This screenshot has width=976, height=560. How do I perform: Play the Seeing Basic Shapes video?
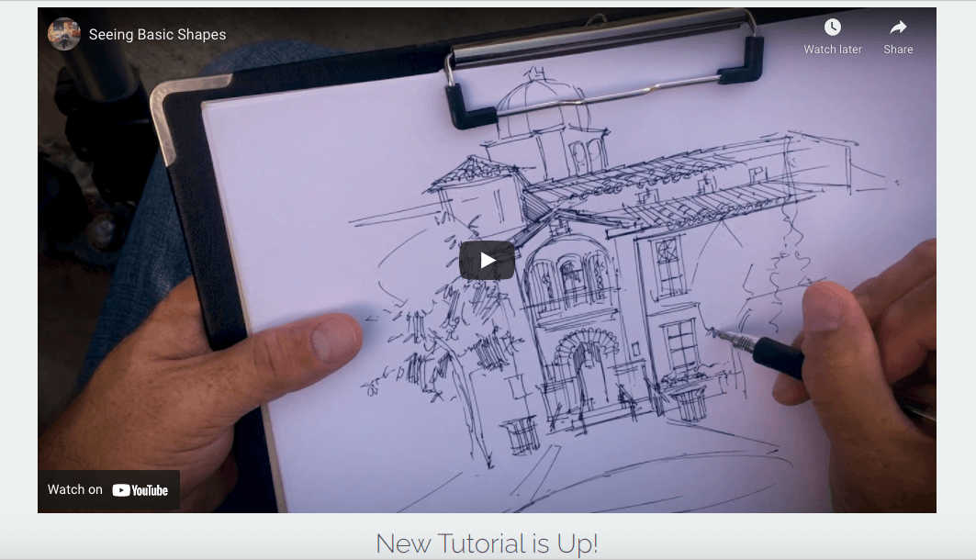point(487,260)
